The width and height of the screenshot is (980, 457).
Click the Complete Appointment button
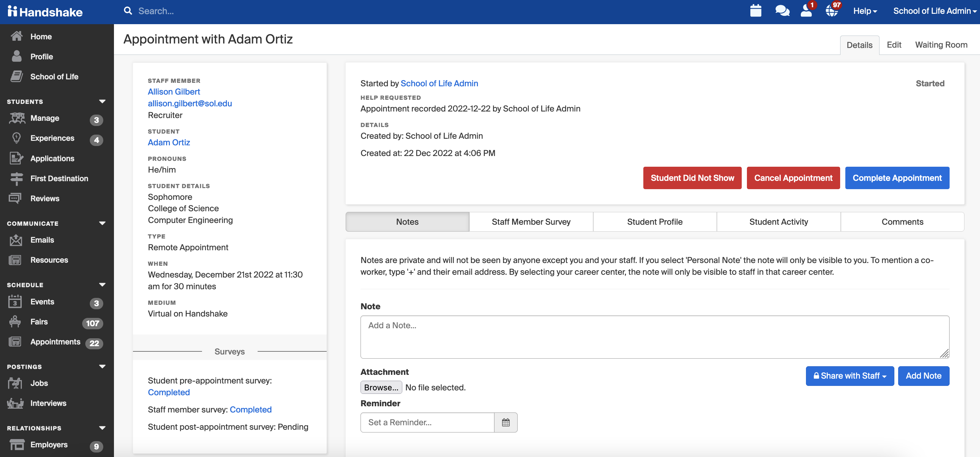[x=897, y=178]
